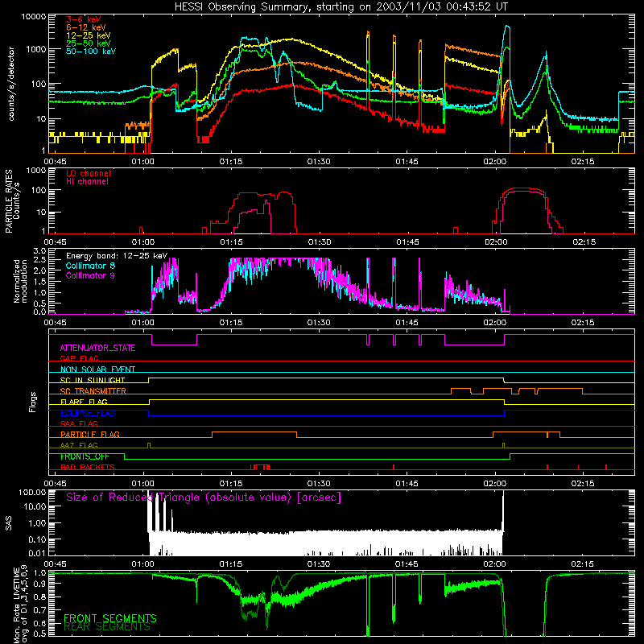This screenshot has height=644, width=644.
Task: Click the 'HI channel' legend label
Action: (x=87, y=182)
